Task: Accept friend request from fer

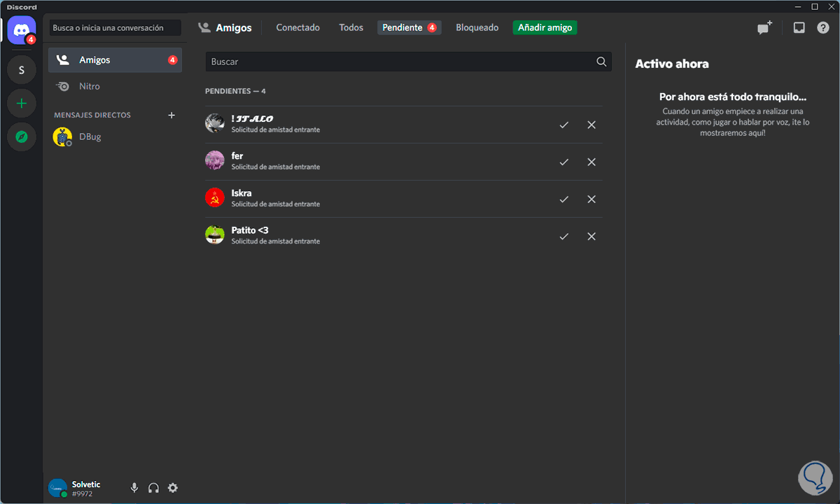Action: pos(564,162)
